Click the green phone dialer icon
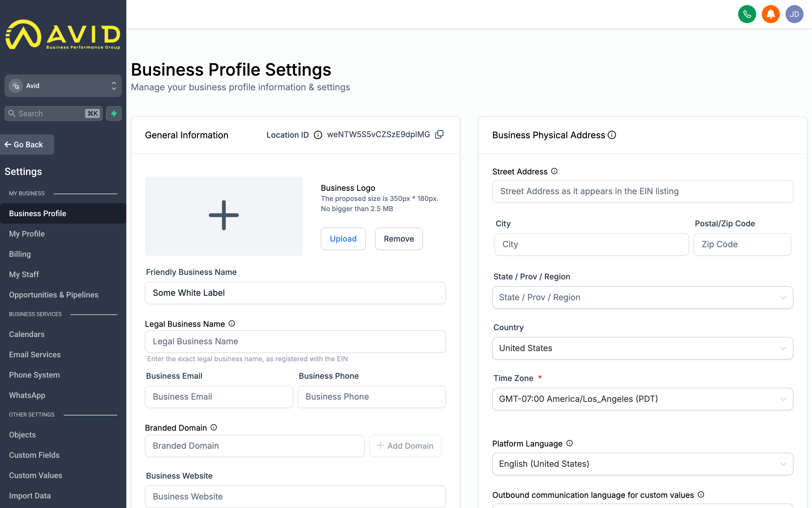This screenshot has height=508, width=812. coord(747,14)
